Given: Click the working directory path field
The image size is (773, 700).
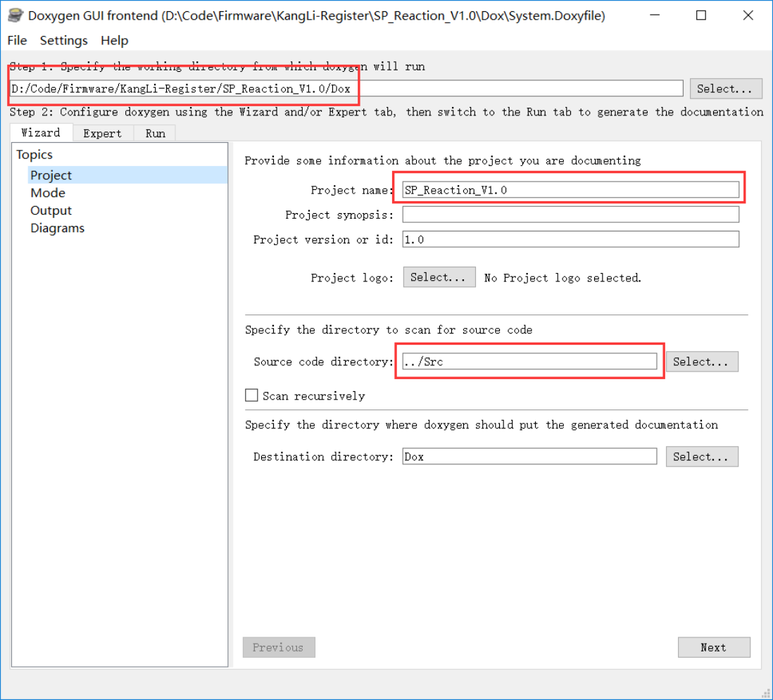Looking at the screenshot, I should click(346, 89).
